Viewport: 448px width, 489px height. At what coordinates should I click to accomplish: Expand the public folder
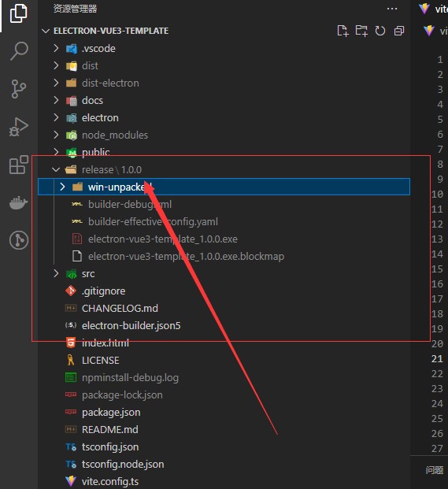(56, 152)
